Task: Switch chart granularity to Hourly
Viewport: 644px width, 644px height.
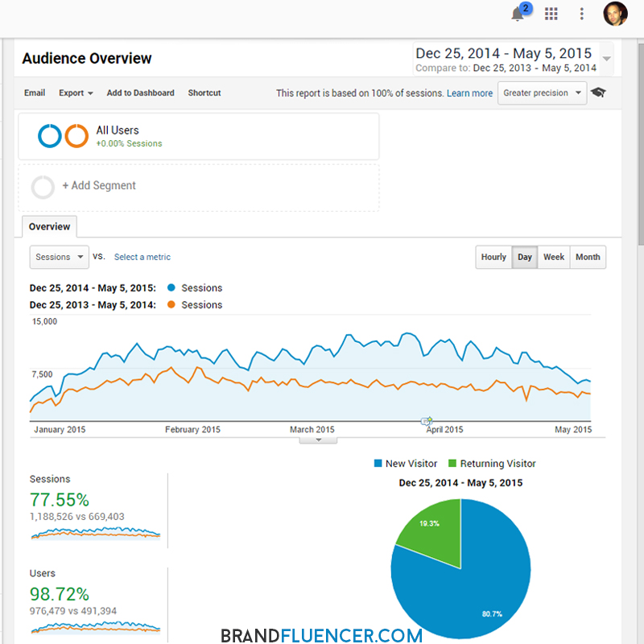Action: [x=493, y=258]
